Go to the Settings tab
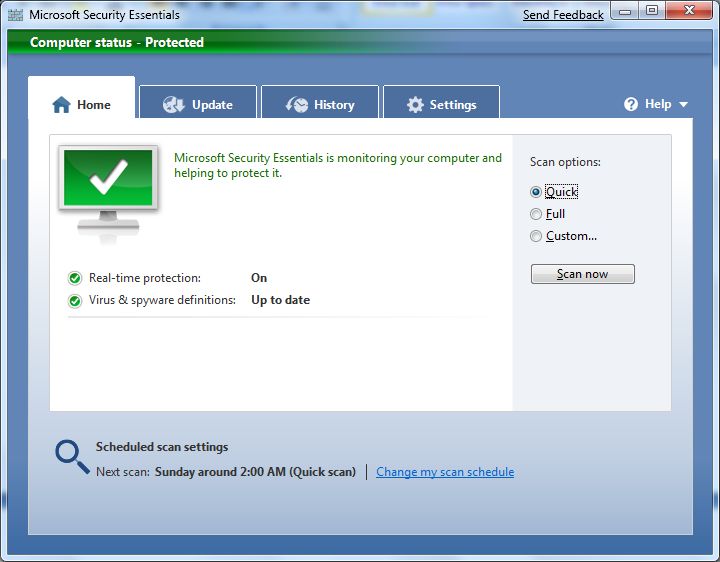Viewport: 720px width, 562px height. [441, 102]
